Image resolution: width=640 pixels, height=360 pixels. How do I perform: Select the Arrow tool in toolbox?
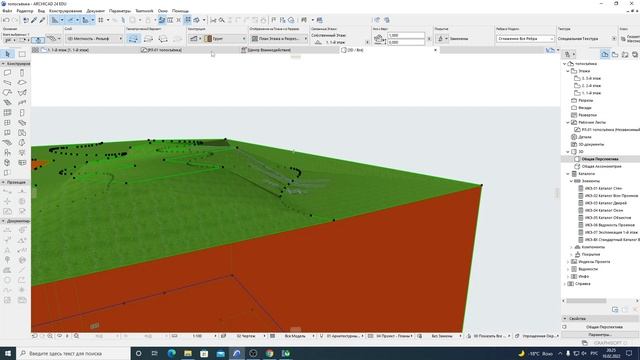[x=7, y=54]
